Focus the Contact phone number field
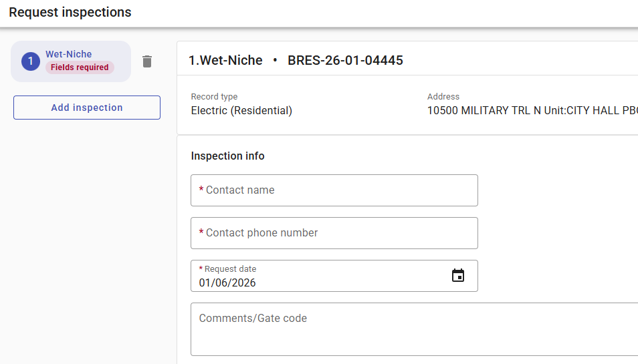The height and width of the screenshot is (364, 638). (x=334, y=233)
